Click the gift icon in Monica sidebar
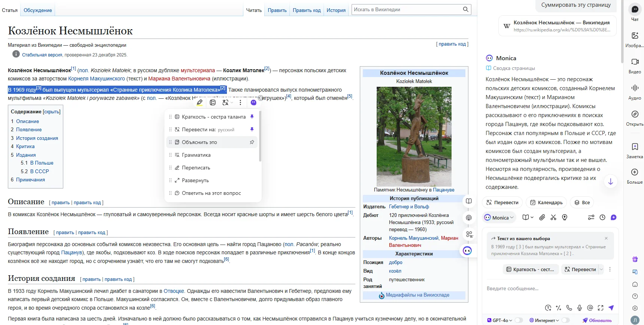 pos(635,259)
